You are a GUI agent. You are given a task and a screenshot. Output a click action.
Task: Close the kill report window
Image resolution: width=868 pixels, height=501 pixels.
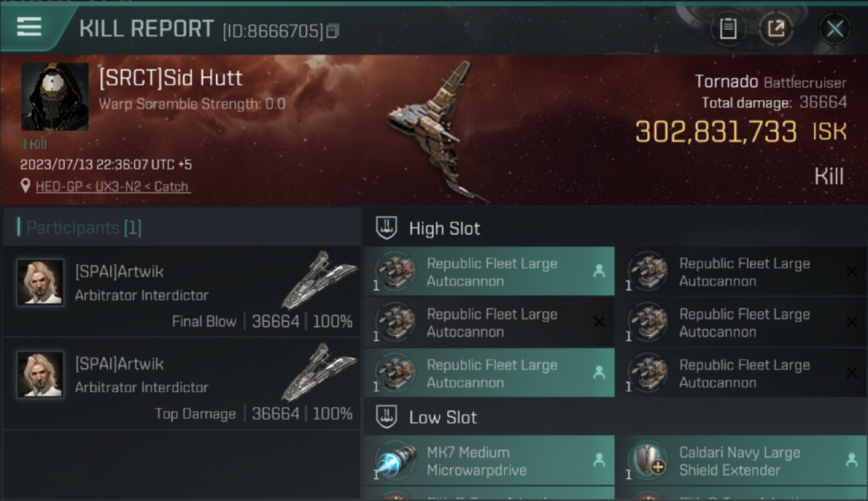click(835, 29)
